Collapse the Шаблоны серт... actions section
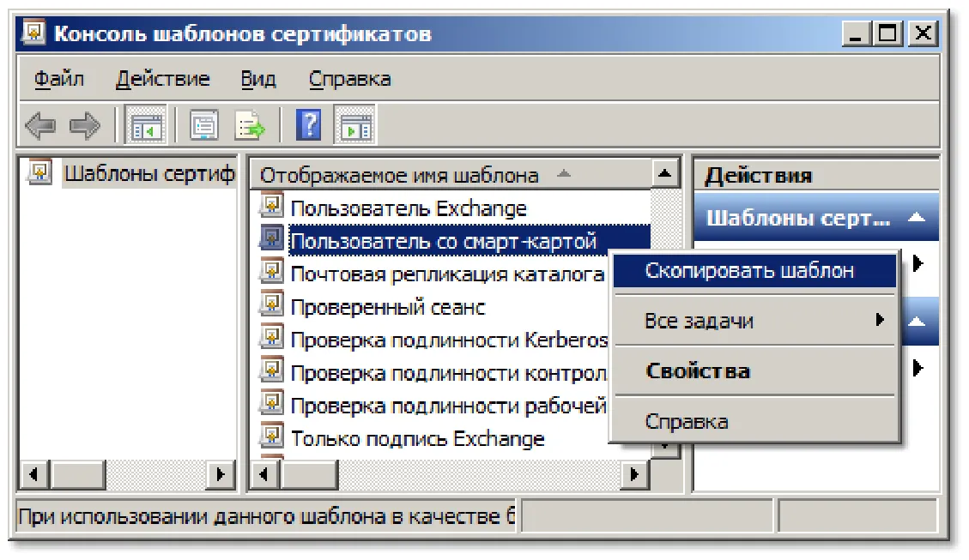The height and width of the screenshot is (560, 969). (x=917, y=217)
